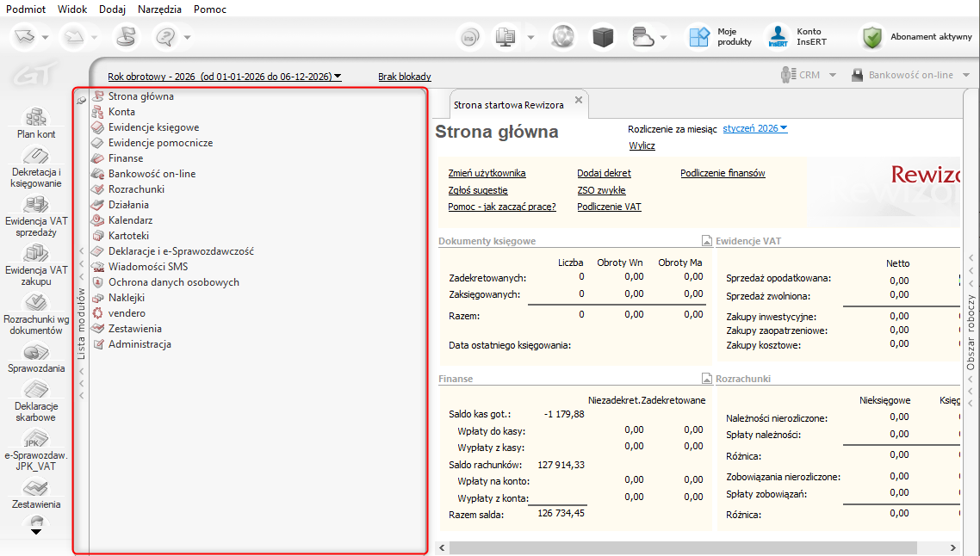Viewport: 980px width, 556px height.
Task: Click the back arrow toolbar icon
Action: point(25,37)
